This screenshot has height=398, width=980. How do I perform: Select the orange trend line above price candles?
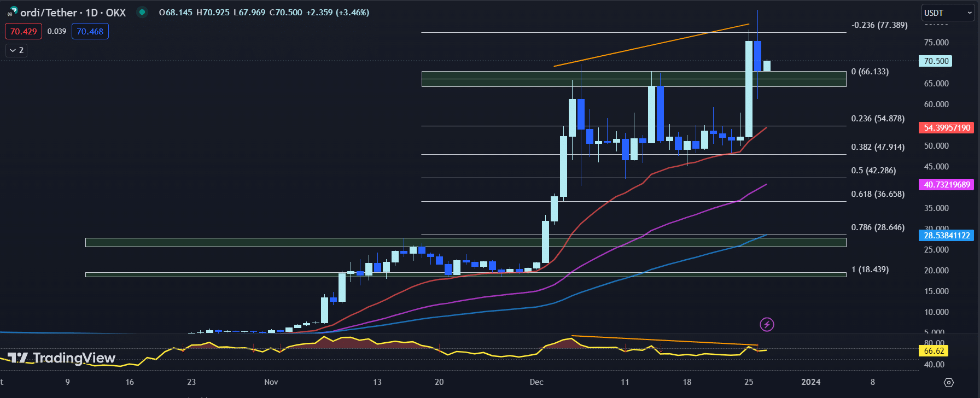pyautogui.click(x=651, y=45)
